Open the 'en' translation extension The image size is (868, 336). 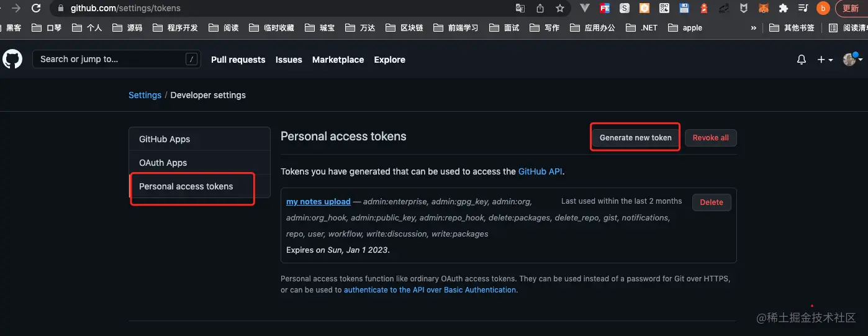pos(723,8)
